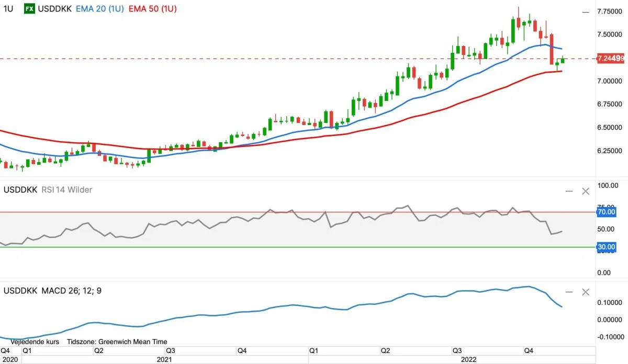Open the MACD 26; 12; 9 indicator label
Screen dimensions: 628x364
click(71, 290)
